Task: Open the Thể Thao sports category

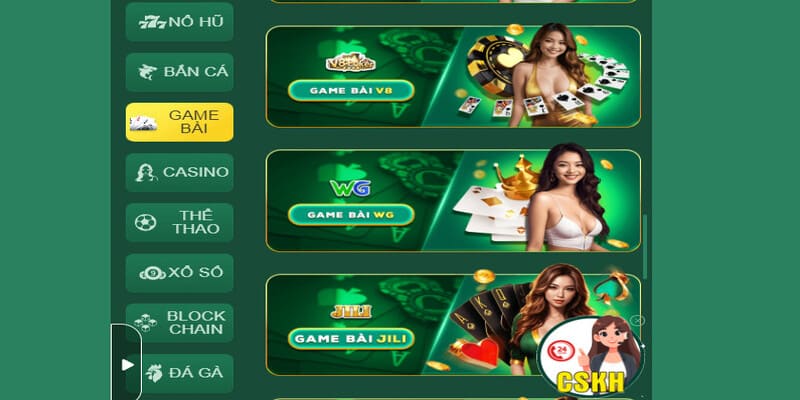Action: [180, 222]
